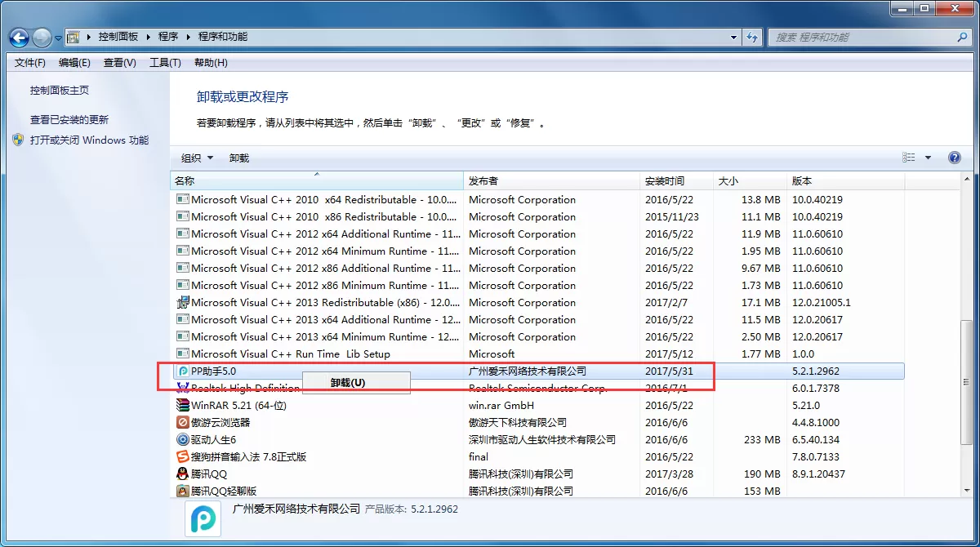
Task: Sort by the 版本 column header
Action: (x=846, y=180)
